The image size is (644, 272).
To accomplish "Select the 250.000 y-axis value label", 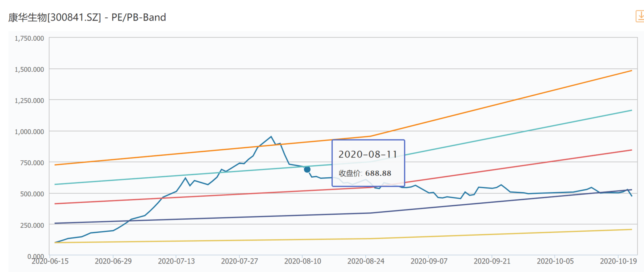I will (32, 225).
